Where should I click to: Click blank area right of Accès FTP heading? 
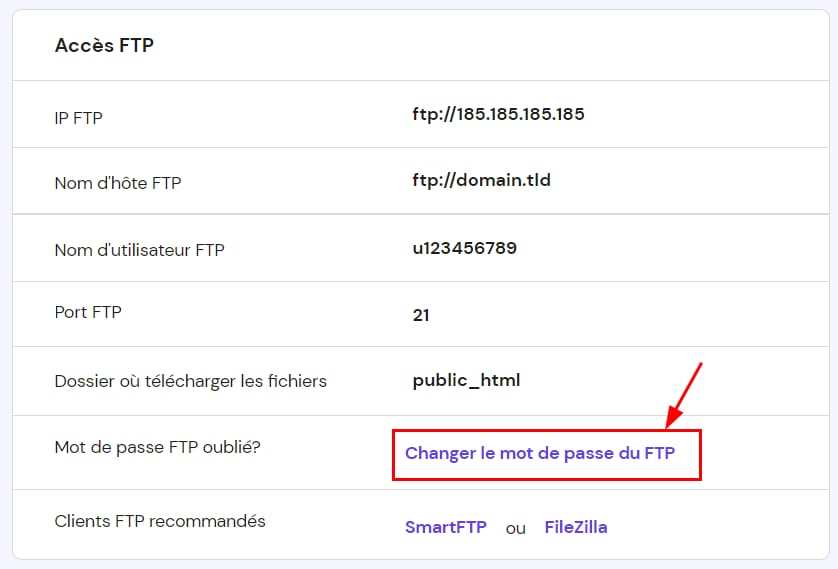500,45
